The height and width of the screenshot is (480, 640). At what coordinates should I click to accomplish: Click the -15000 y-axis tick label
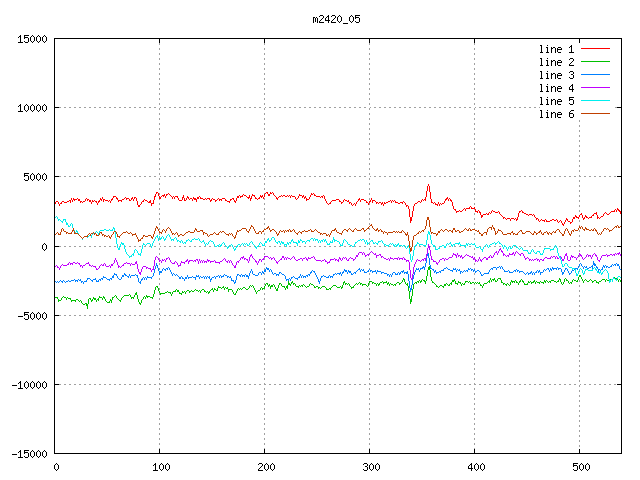click(x=27, y=453)
